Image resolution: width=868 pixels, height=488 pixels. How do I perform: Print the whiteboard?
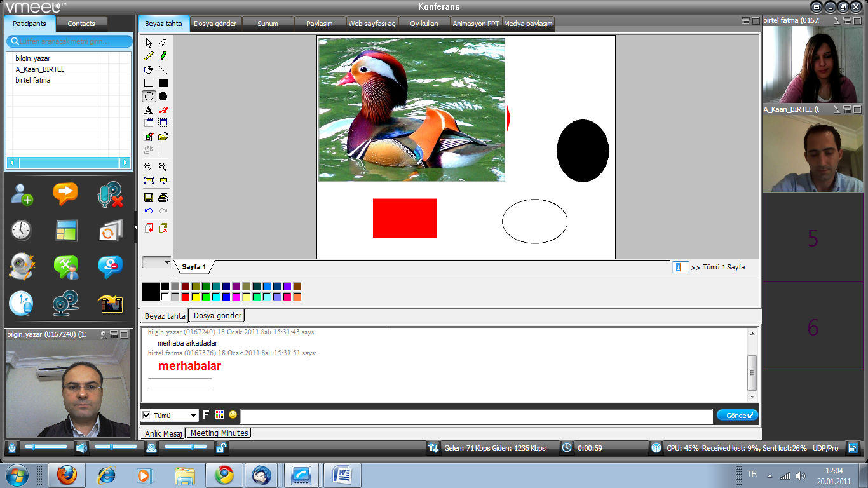163,198
